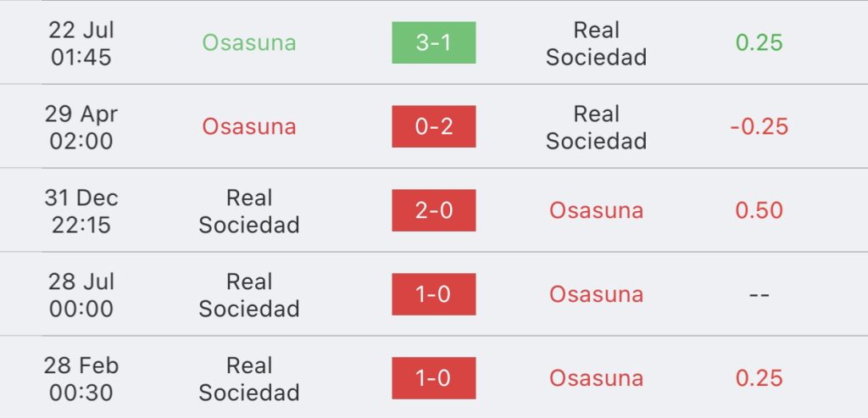This screenshot has width=868, height=418.
Task: Select the -0.25 handicap value
Action: click(x=759, y=126)
